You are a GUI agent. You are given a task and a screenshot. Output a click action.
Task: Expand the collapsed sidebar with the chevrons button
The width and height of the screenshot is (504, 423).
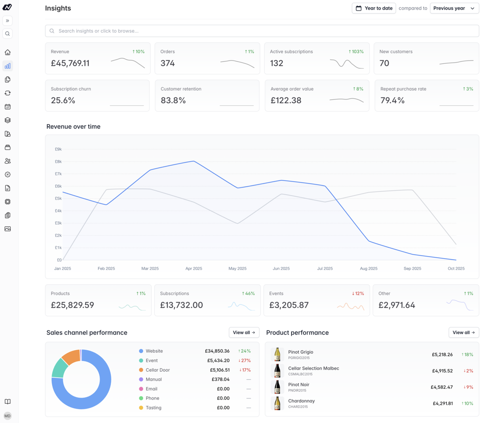[x=8, y=20]
